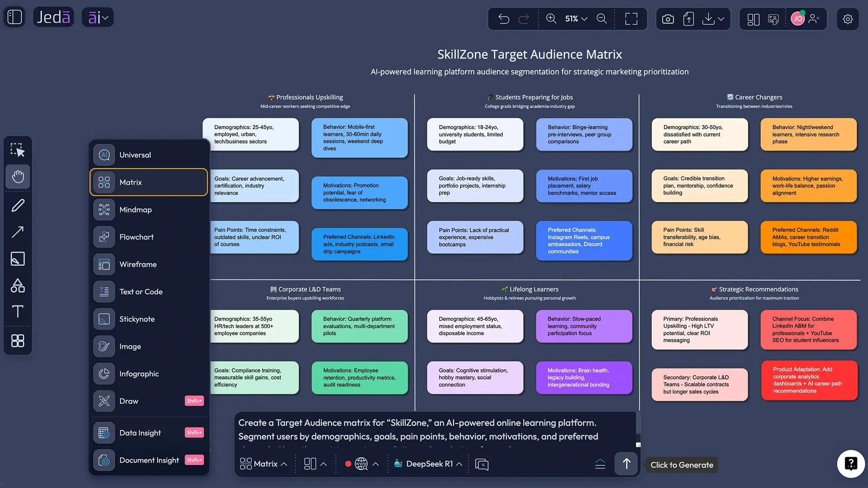868x488 pixels.
Task: Select the Sticky note tool
Action: (18, 258)
